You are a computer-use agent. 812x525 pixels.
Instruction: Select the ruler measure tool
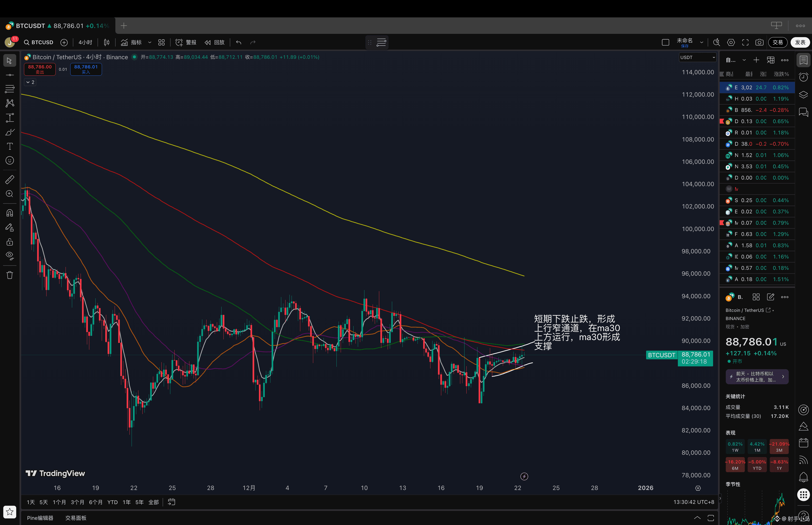point(10,179)
